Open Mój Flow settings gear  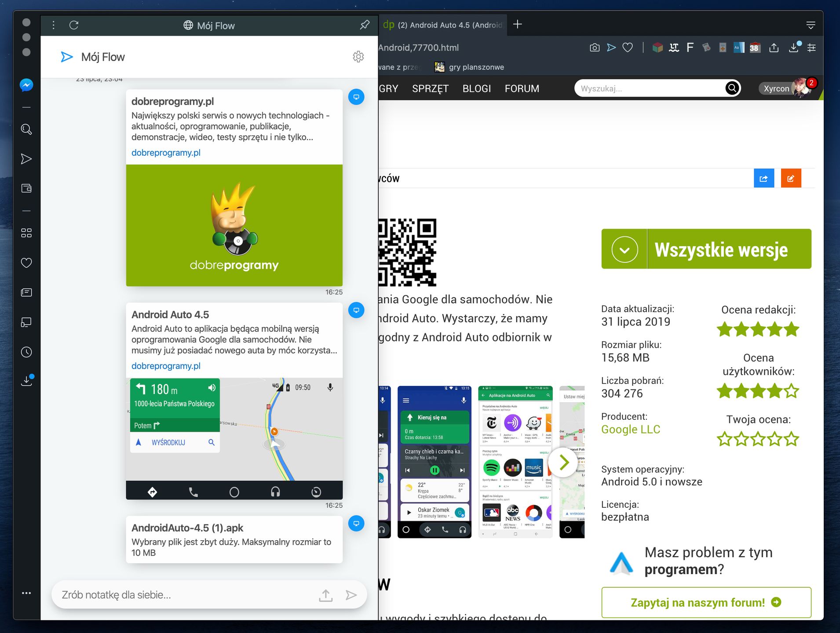click(x=358, y=57)
